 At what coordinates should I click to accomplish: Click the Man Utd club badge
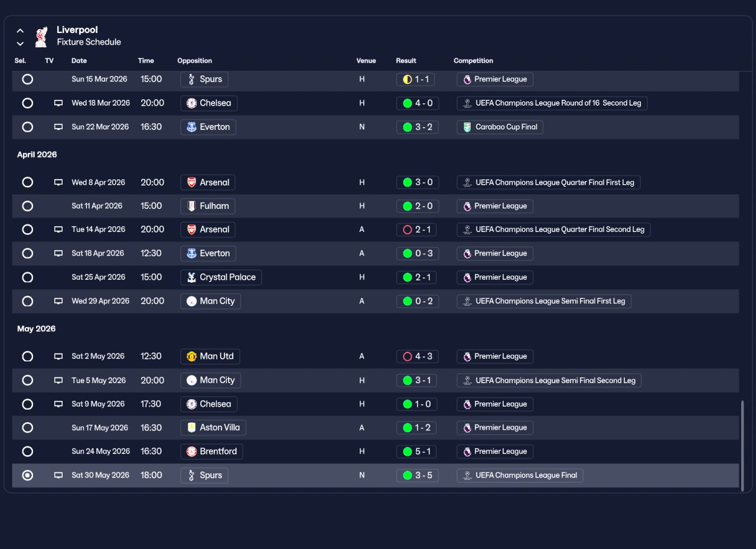(x=191, y=357)
